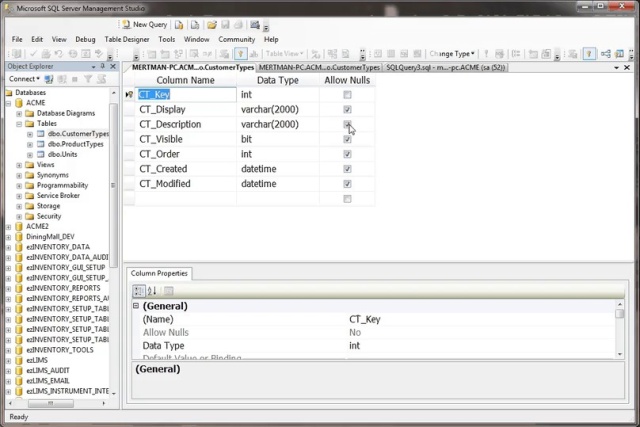
Task: Open the Community menu
Action: 236,39
